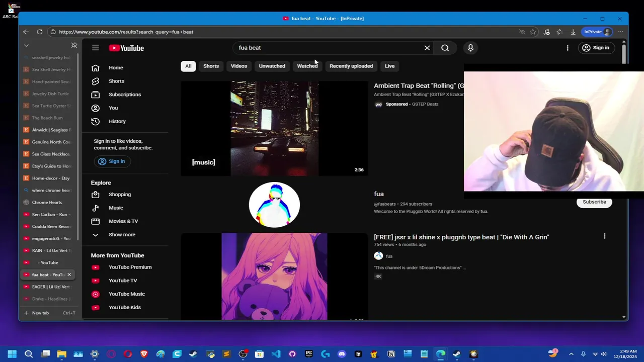Open Shorts in the sidebar
644x362 pixels.
point(125,81)
